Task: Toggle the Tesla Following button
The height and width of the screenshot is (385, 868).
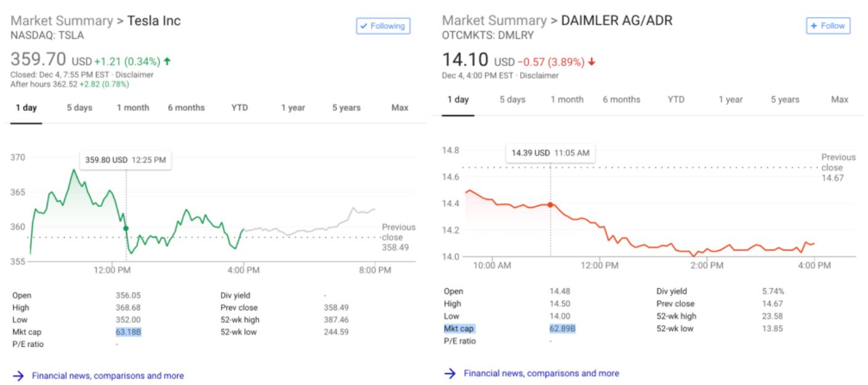Action: (383, 26)
